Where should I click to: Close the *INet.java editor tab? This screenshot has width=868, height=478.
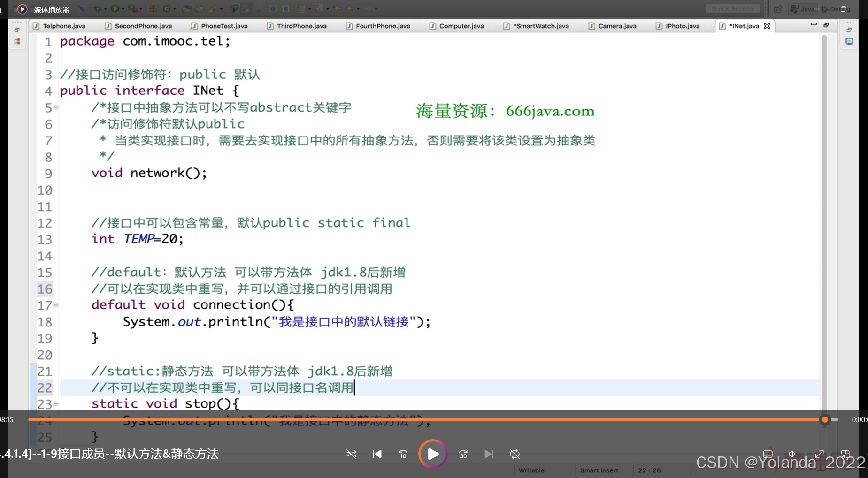pyautogui.click(x=767, y=26)
